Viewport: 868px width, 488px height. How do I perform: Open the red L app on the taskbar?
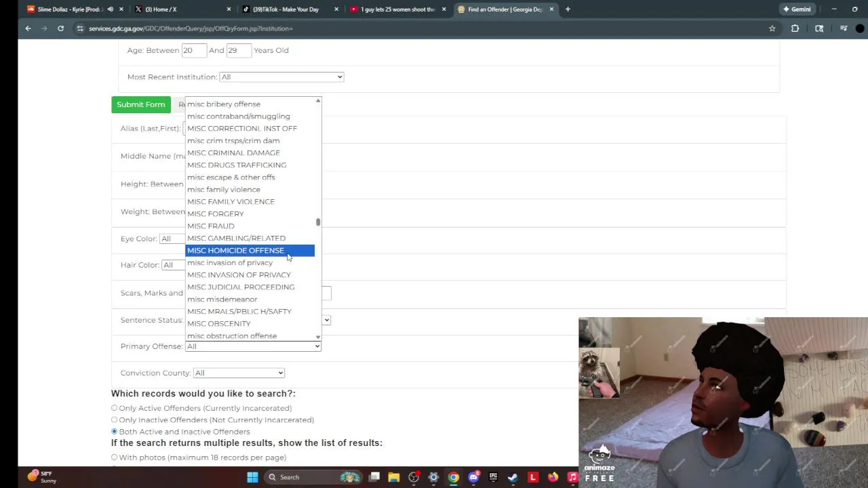[x=533, y=477]
